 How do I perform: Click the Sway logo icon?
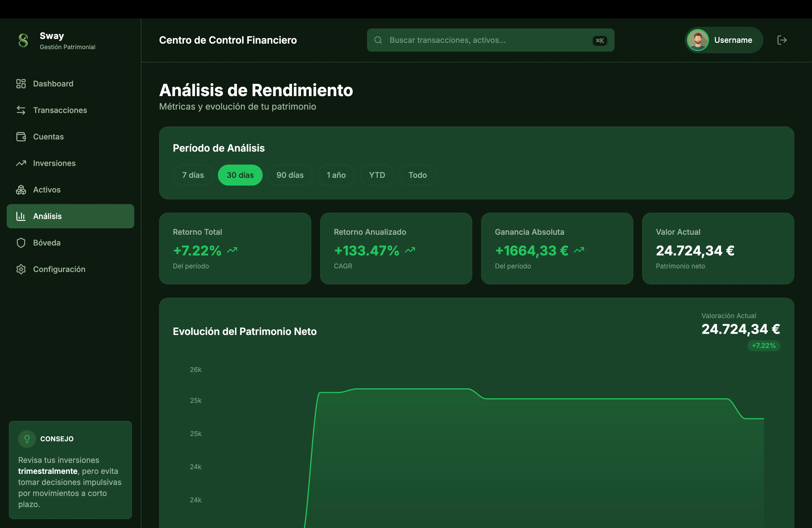click(x=23, y=40)
